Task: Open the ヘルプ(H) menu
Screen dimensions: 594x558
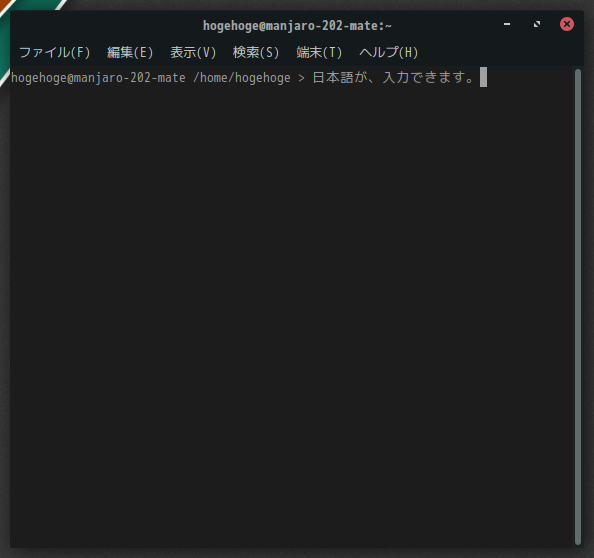Action: pos(388,52)
